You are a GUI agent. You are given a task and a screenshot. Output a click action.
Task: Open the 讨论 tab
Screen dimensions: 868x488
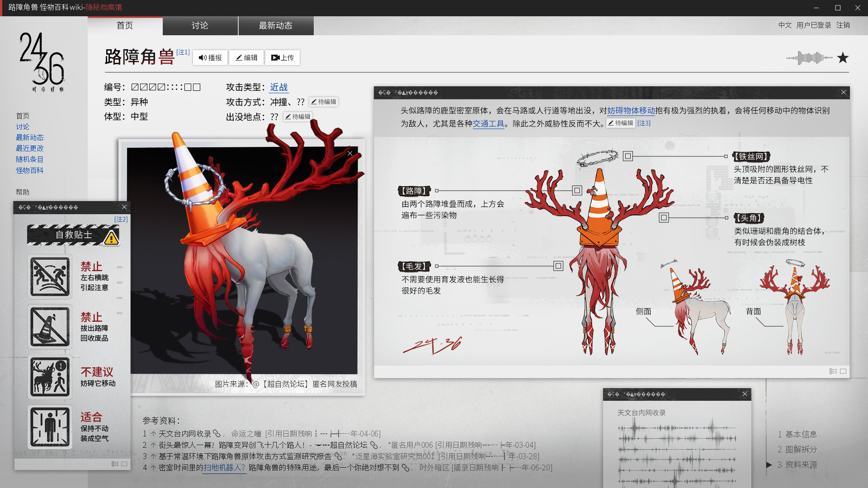(x=200, y=26)
